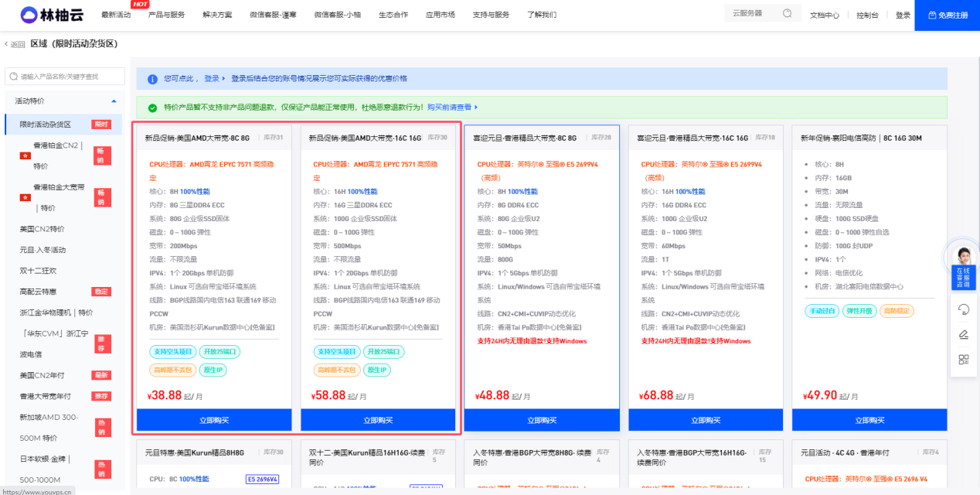Click the blue info icon in login notice
Image resolution: width=980 pixels, height=495 pixels.
(152, 79)
